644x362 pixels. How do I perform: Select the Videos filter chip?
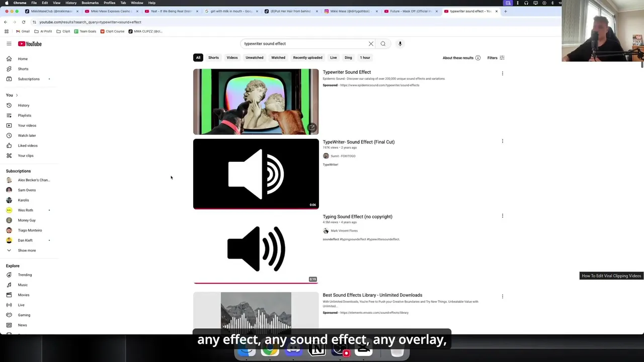pyautogui.click(x=232, y=58)
